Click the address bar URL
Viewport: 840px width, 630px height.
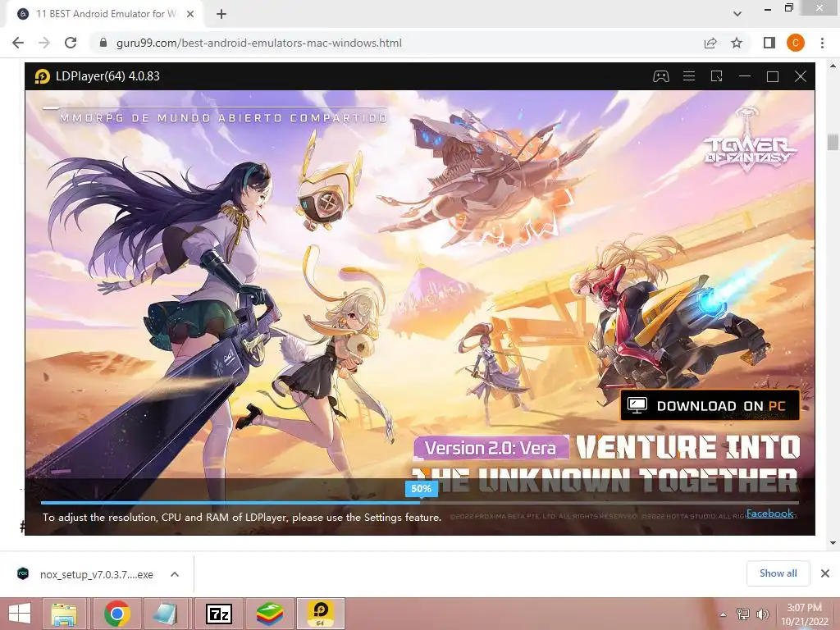(258, 43)
